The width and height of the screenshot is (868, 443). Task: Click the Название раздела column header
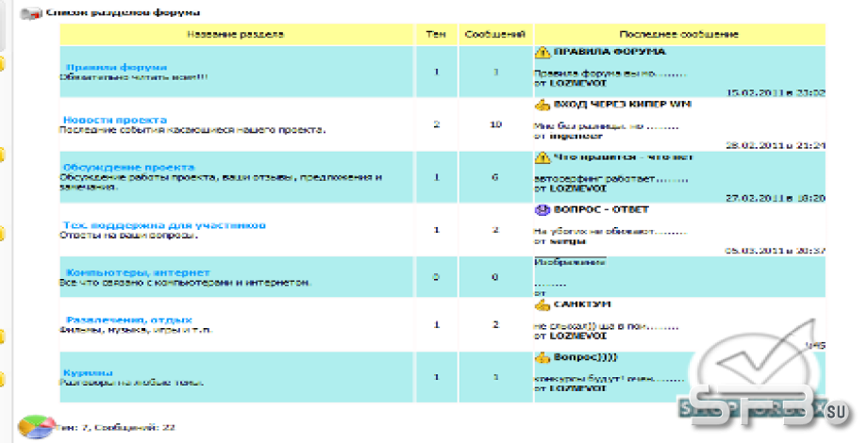[236, 34]
